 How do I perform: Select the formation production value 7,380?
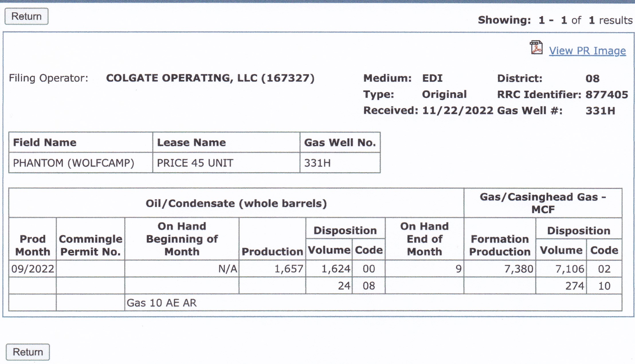pos(519,269)
